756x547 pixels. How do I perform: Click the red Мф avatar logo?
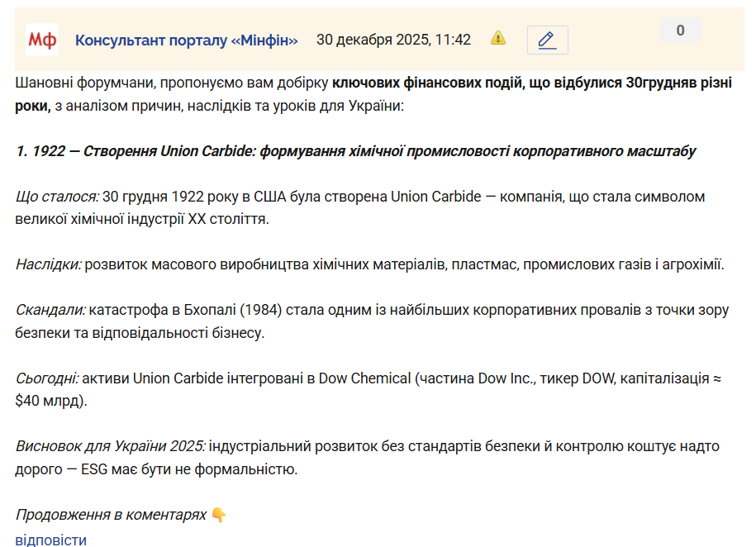(42, 40)
